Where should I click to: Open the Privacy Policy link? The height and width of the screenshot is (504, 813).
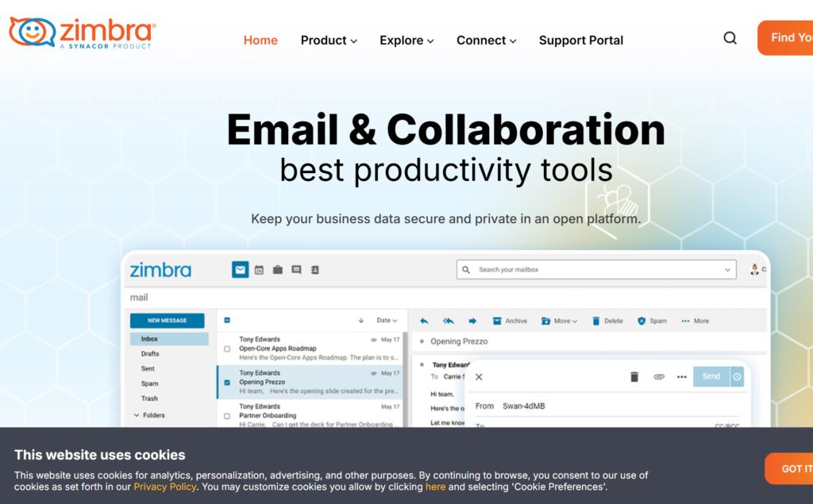tap(165, 487)
